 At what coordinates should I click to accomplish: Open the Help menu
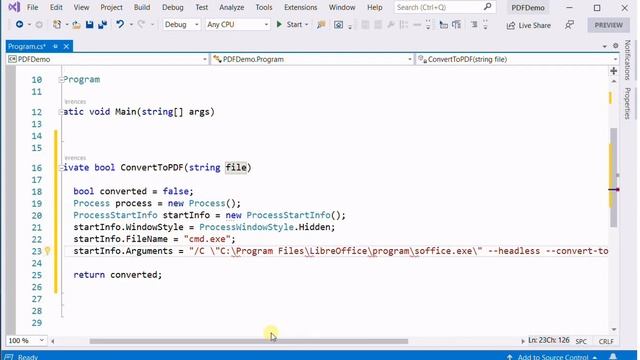[x=374, y=7]
